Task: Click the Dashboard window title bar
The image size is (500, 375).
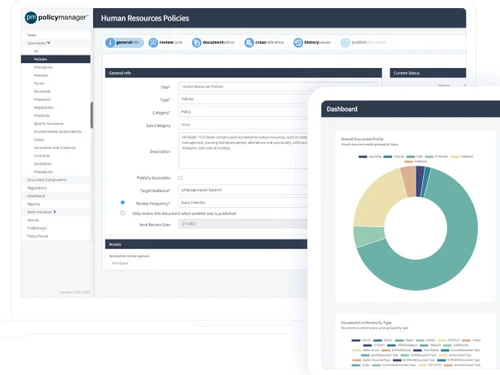Action: 410,109
